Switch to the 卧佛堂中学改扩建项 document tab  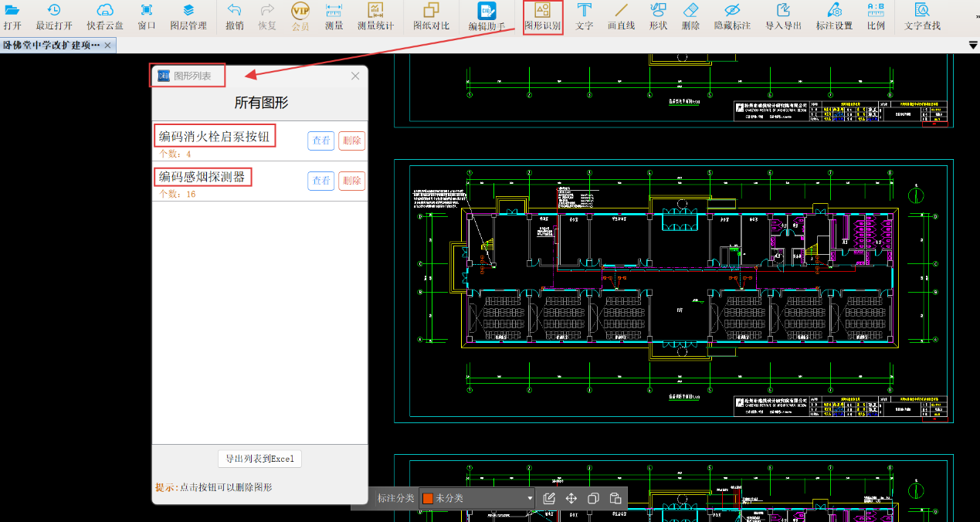click(x=51, y=46)
